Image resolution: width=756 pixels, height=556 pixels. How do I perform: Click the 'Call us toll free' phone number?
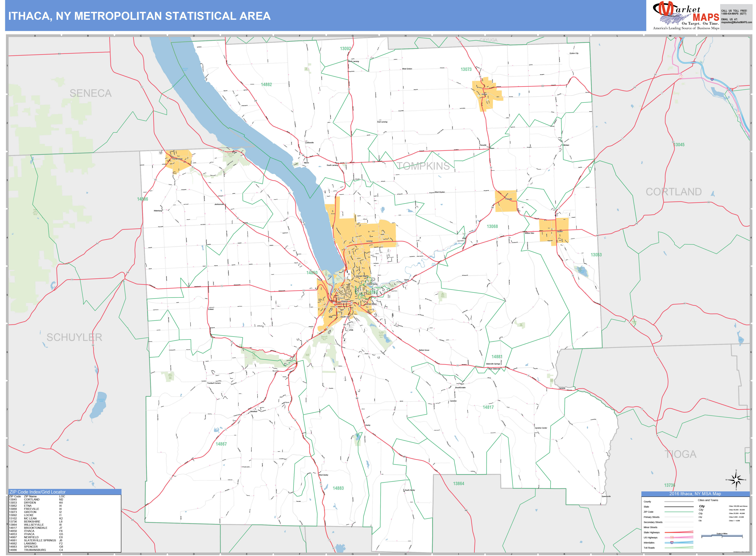point(734,14)
